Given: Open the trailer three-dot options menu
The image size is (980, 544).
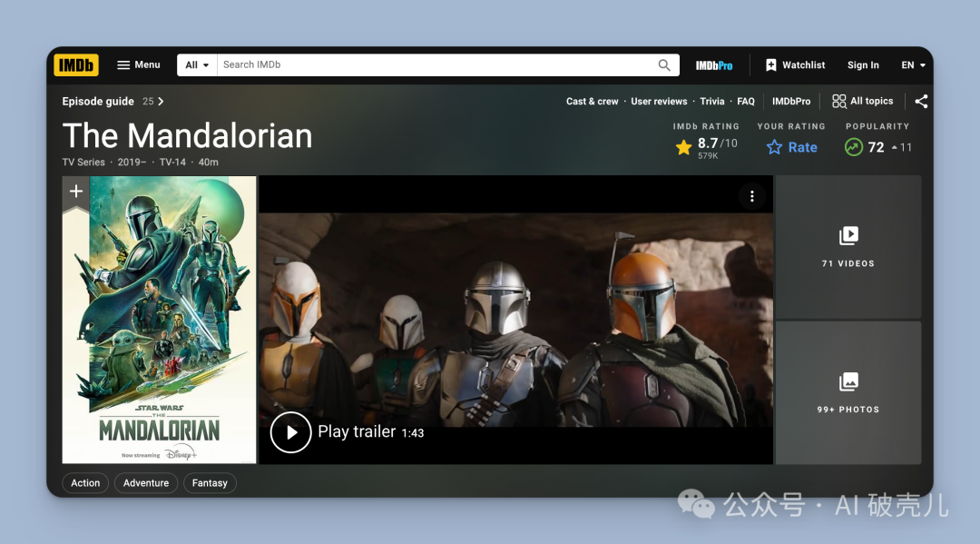Looking at the screenshot, I should tap(751, 196).
